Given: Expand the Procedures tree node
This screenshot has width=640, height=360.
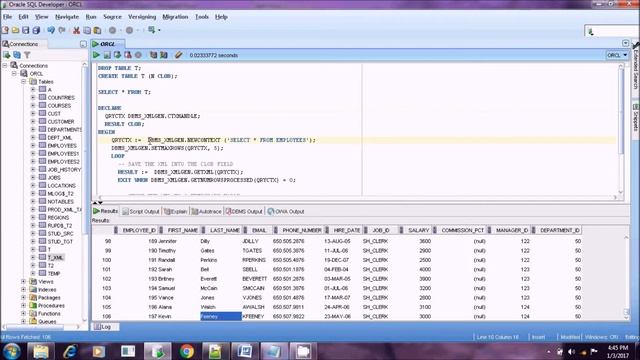Looking at the screenshot, I should [24, 305].
